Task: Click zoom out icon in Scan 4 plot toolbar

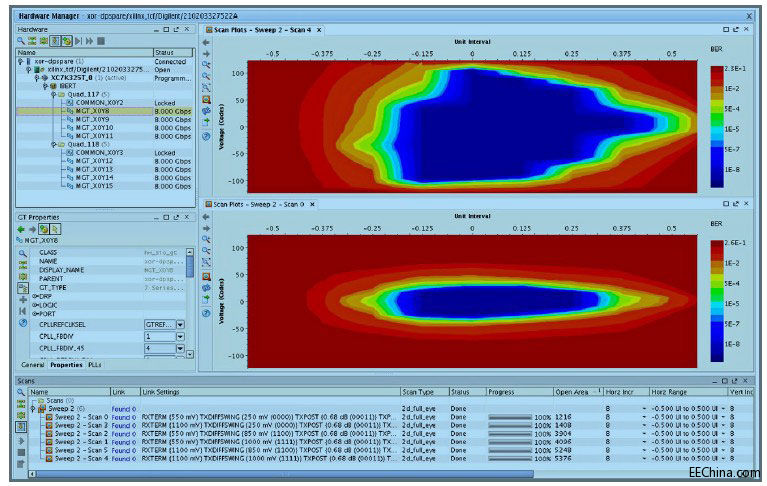Action: pos(206,76)
